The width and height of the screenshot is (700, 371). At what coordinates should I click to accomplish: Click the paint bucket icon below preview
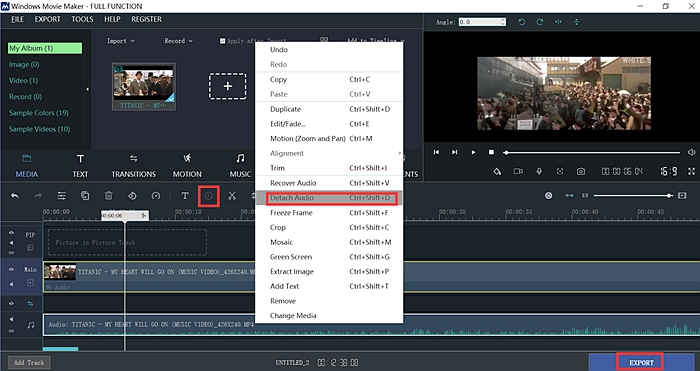pyautogui.click(x=497, y=171)
